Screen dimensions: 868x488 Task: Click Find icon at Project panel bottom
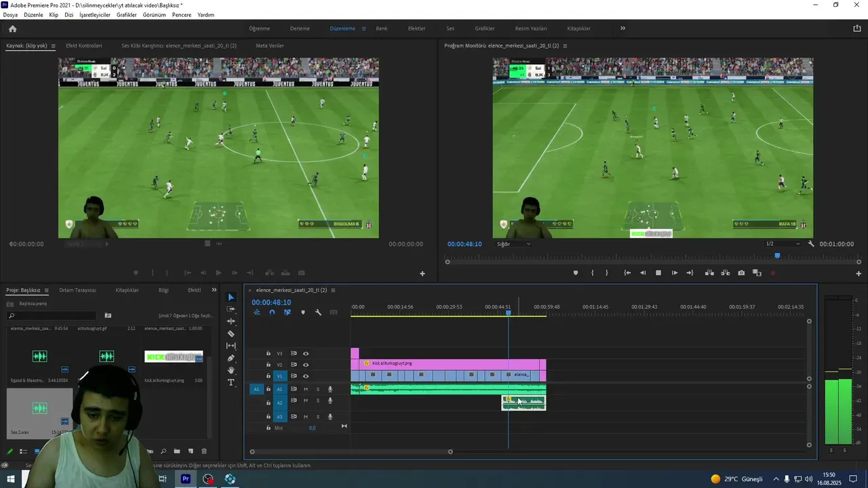tap(163, 451)
